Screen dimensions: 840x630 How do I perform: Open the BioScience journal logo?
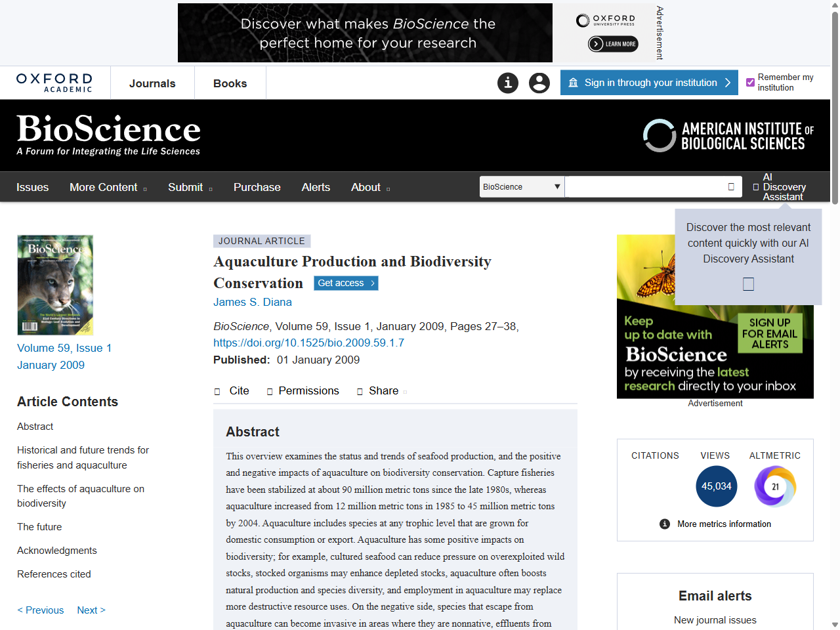(x=108, y=135)
